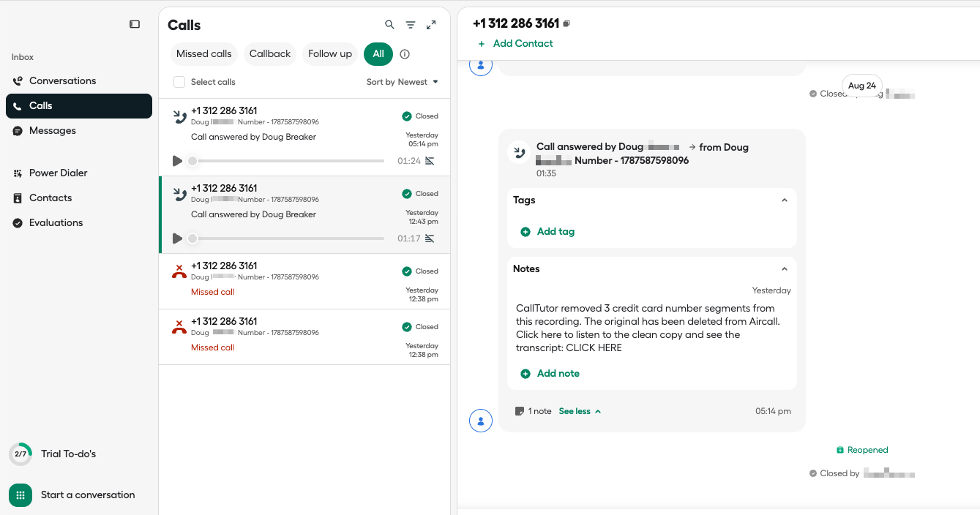Click the 1 note indicator icon
980x515 pixels.
point(520,412)
